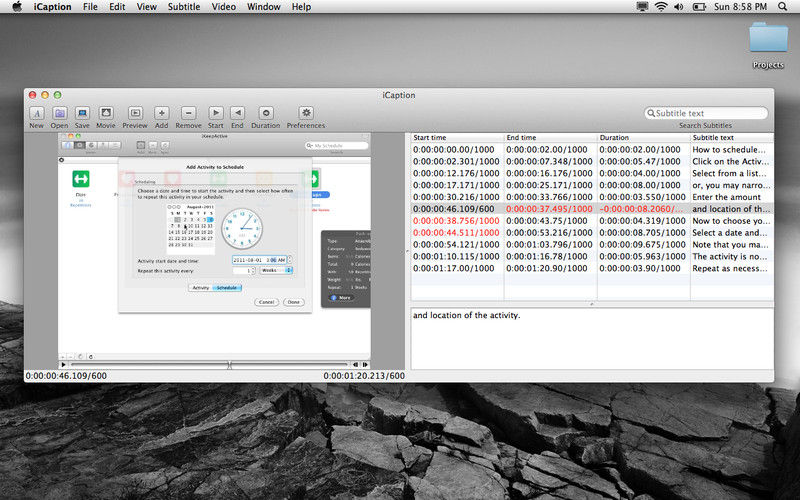The image size is (800, 500).
Task: Sort by End time column header
Action: (x=551, y=138)
